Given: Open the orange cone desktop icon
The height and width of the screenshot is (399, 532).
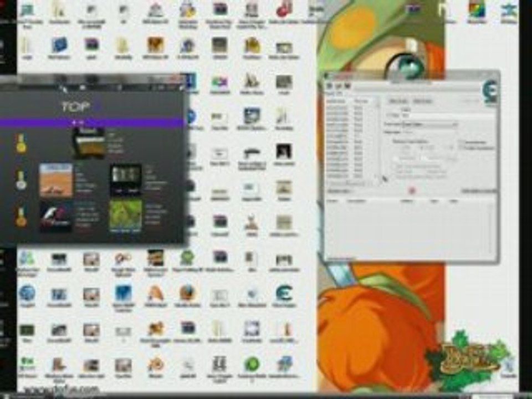Looking at the screenshot, I should (x=155, y=294).
